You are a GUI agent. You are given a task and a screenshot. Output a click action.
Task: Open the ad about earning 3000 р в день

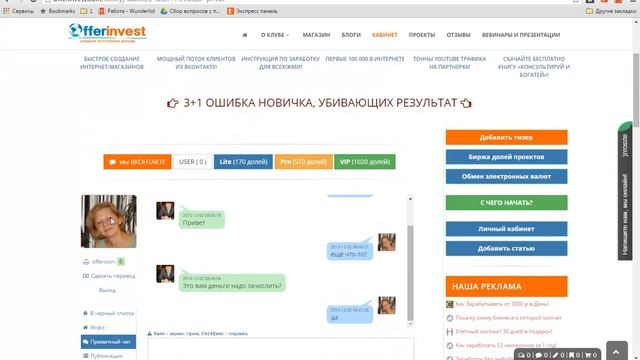(x=502, y=304)
